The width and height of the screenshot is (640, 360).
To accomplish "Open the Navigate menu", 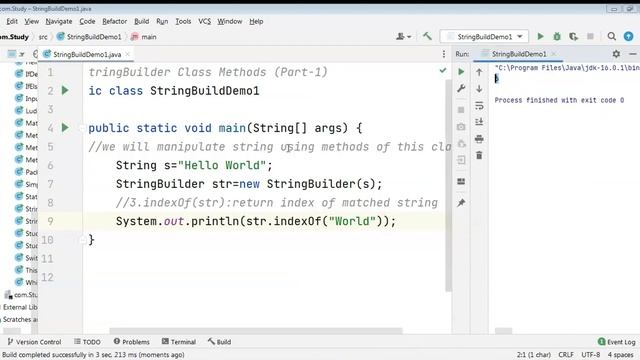I will click(x=59, y=21).
